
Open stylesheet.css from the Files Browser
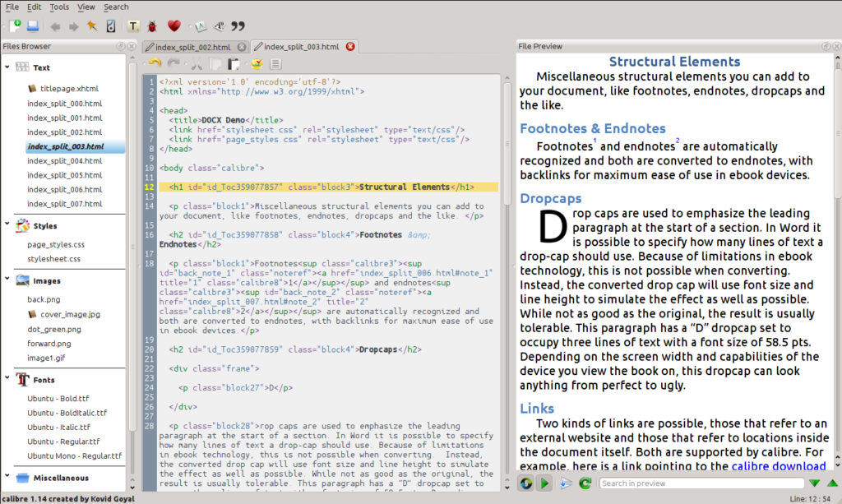pos(53,259)
